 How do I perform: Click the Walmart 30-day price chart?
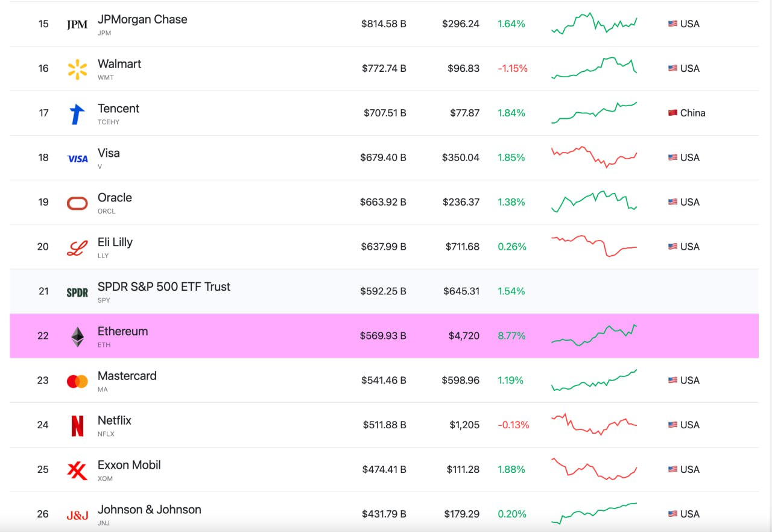click(x=594, y=68)
